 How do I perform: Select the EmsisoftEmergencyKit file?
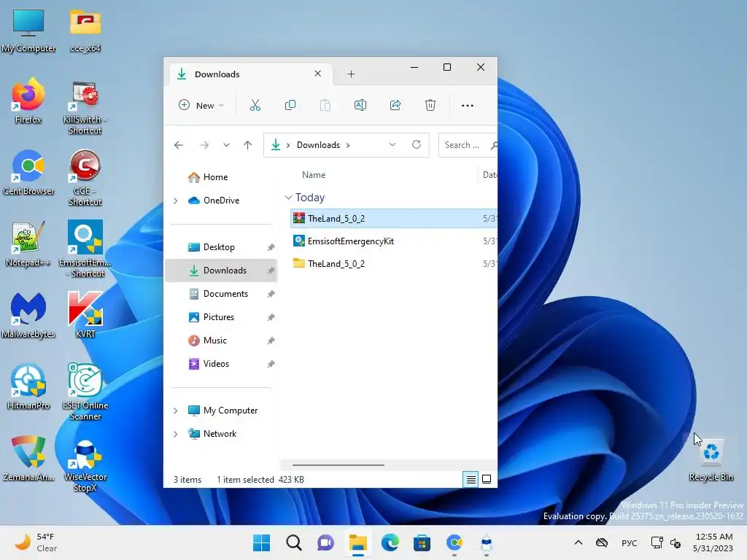click(x=393, y=241)
